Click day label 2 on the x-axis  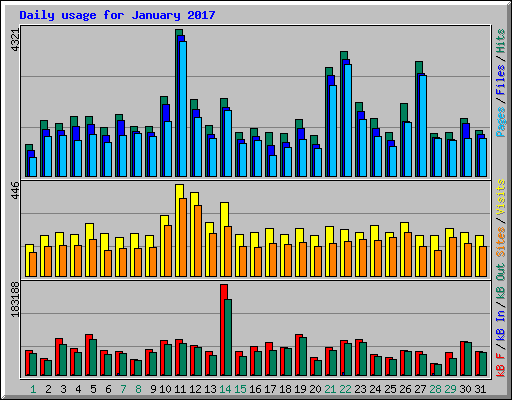pyautogui.click(x=48, y=389)
